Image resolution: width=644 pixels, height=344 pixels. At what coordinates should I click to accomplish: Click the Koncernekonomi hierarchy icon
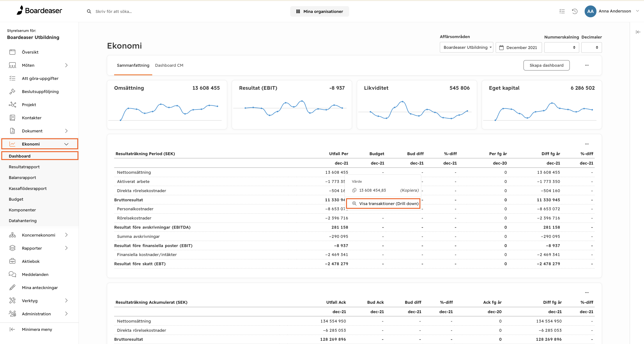pos(12,235)
